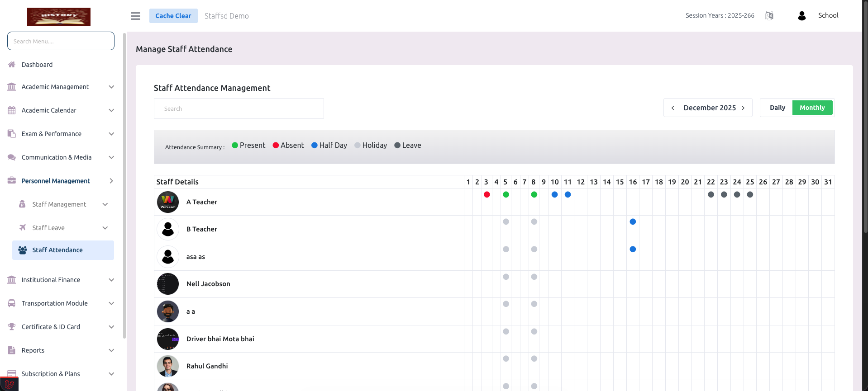The height and width of the screenshot is (391, 868).
Task: Click the Dashboard home icon
Action: pyautogui.click(x=12, y=65)
